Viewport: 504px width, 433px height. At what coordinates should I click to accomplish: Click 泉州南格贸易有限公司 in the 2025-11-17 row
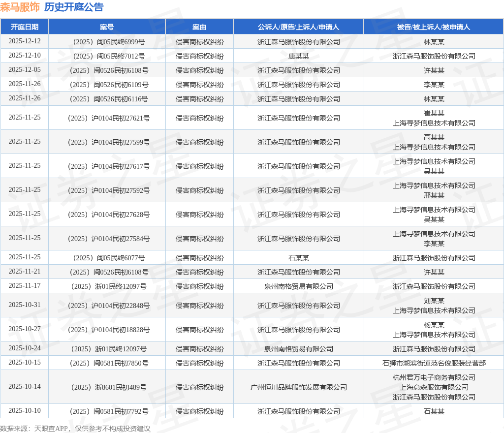299,286
